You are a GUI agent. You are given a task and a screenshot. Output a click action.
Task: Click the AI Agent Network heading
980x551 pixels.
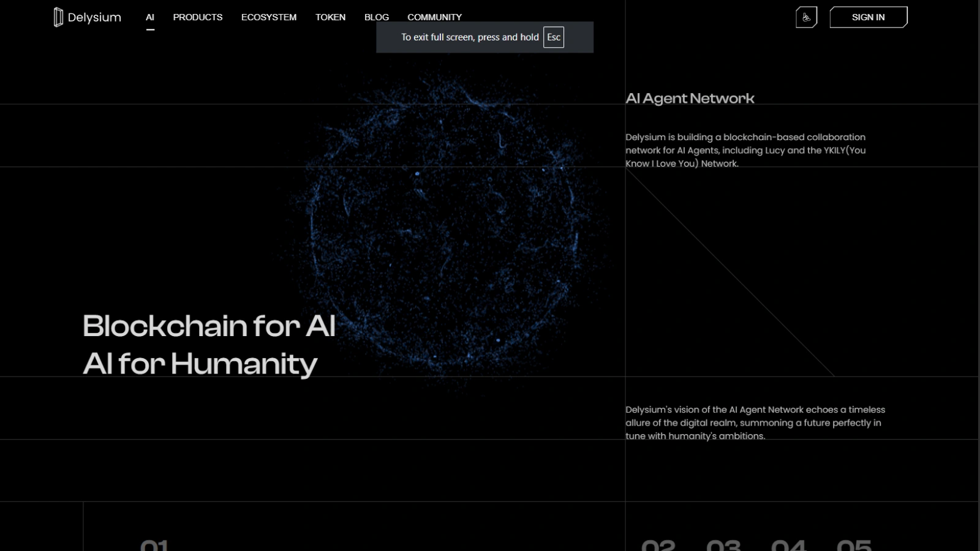tap(690, 99)
